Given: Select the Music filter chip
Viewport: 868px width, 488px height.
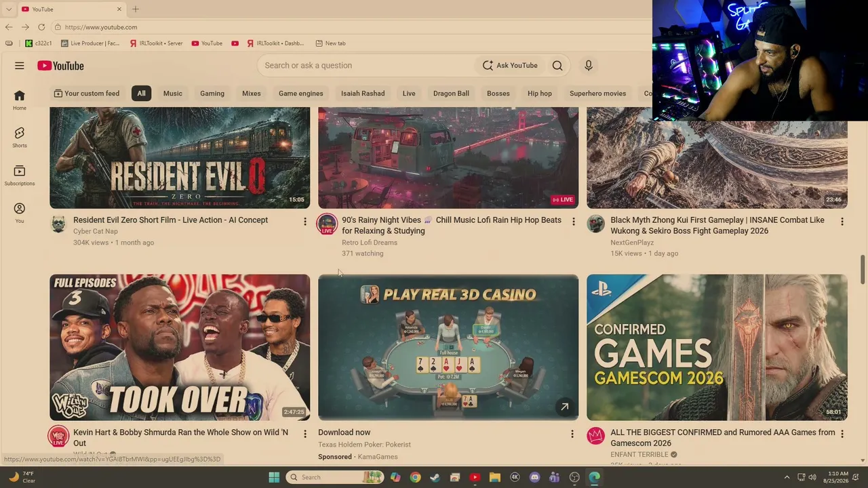Looking at the screenshot, I should coord(172,94).
